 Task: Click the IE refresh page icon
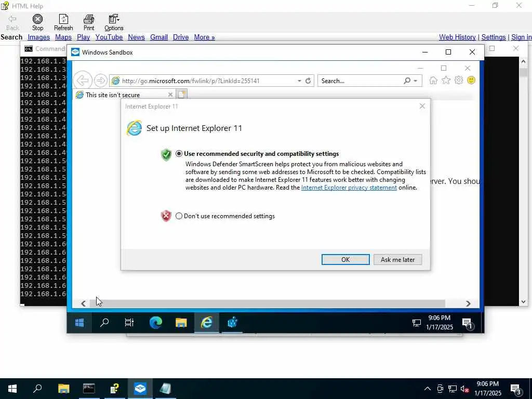[x=308, y=81]
